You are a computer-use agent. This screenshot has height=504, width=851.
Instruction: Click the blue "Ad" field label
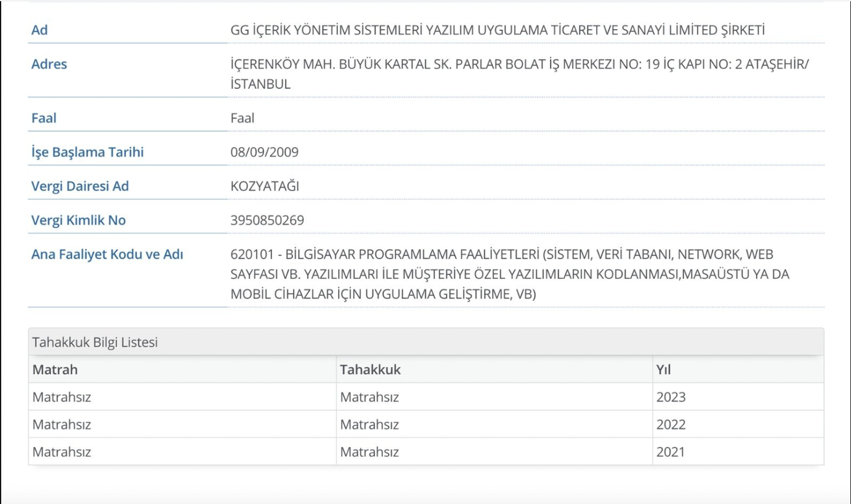(x=39, y=30)
